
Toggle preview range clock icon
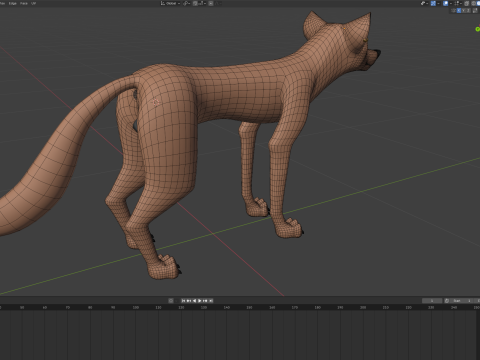pos(447,301)
